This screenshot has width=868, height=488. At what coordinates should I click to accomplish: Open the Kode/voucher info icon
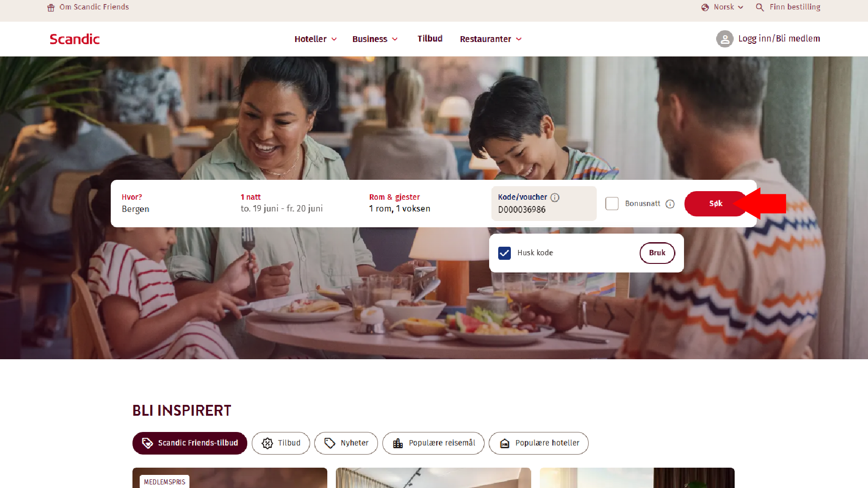pyautogui.click(x=555, y=197)
